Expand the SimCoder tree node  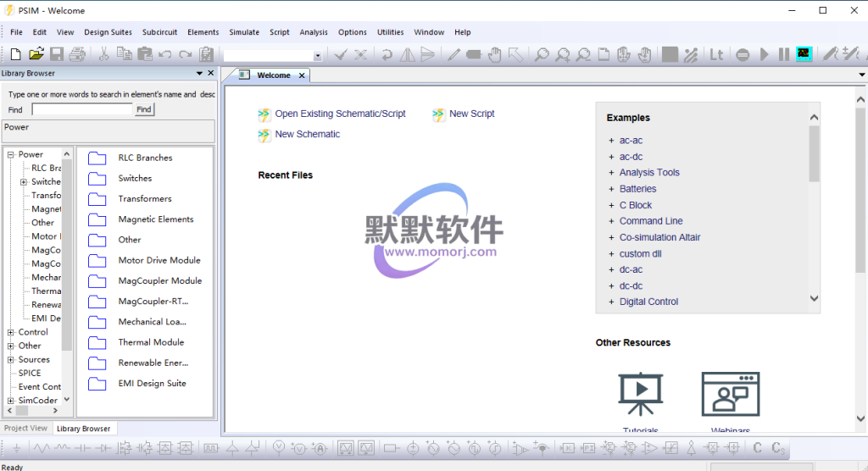(x=10, y=401)
